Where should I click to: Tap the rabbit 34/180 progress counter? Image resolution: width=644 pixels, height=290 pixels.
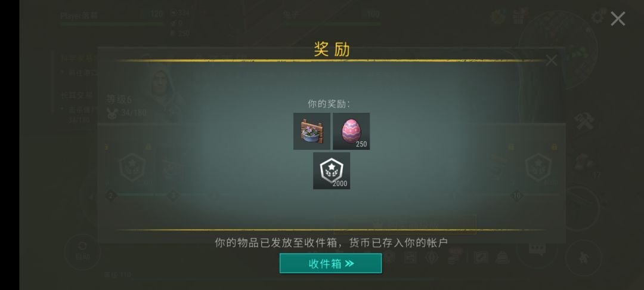point(126,113)
